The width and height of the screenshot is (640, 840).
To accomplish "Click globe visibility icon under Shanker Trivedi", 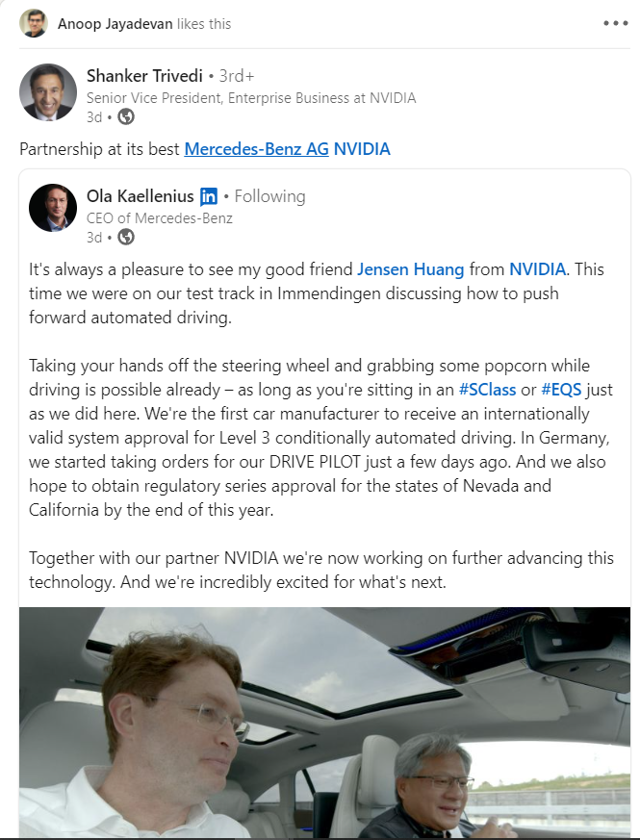I will [126, 117].
